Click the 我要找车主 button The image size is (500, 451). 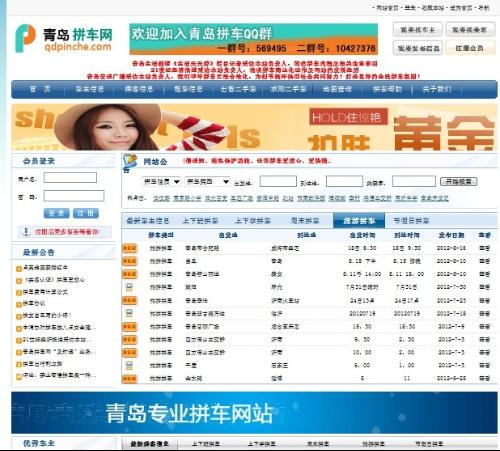click(x=418, y=30)
